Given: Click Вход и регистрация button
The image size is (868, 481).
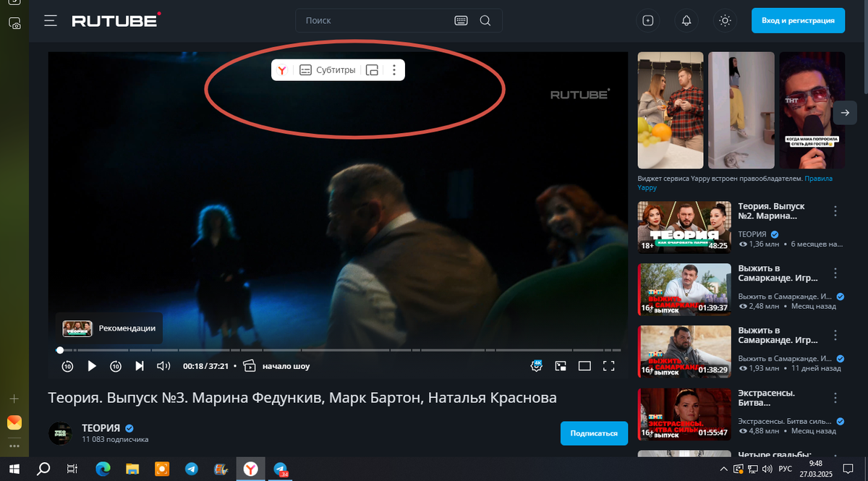Looking at the screenshot, I should pos(798,20).
